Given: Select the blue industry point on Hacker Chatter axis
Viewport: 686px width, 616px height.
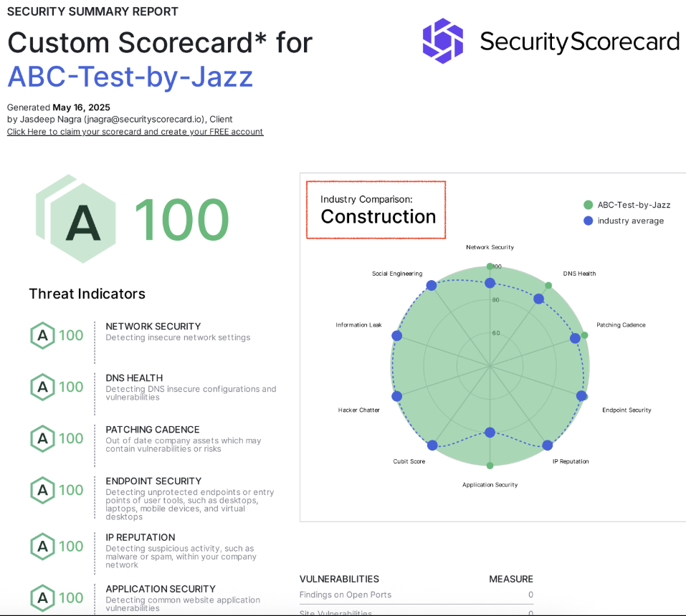Looking at the screenshot, I should coord(397,396).
